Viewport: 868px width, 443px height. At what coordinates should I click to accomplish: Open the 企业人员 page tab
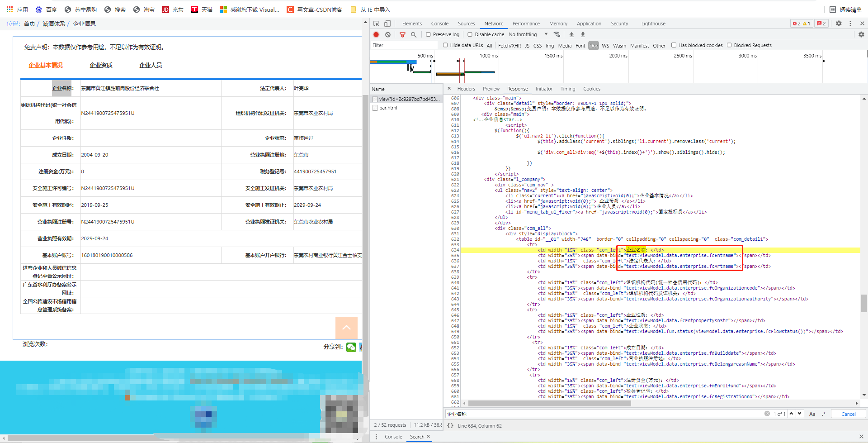click(151, 65)
